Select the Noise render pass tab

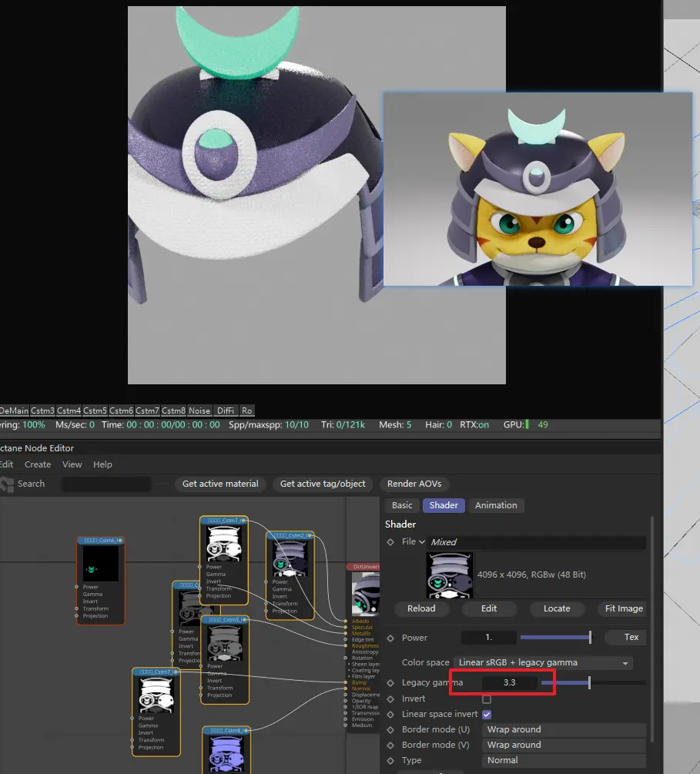pyautogui.click(x=199, y=410)
